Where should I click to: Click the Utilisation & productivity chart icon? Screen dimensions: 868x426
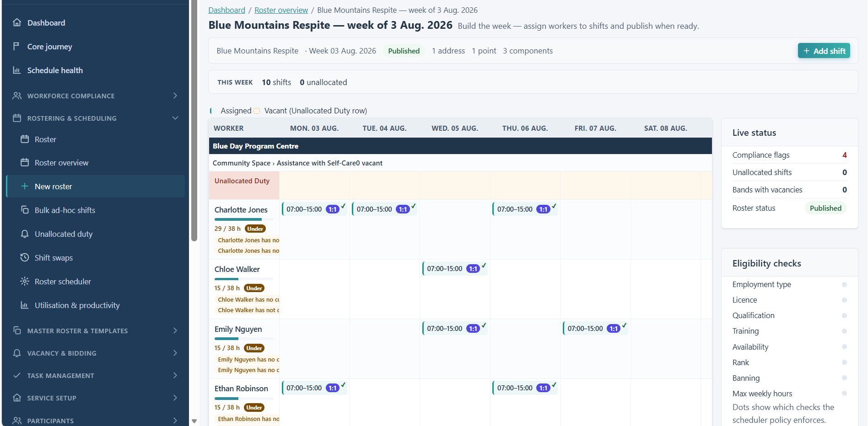click(x=25, y=305)
